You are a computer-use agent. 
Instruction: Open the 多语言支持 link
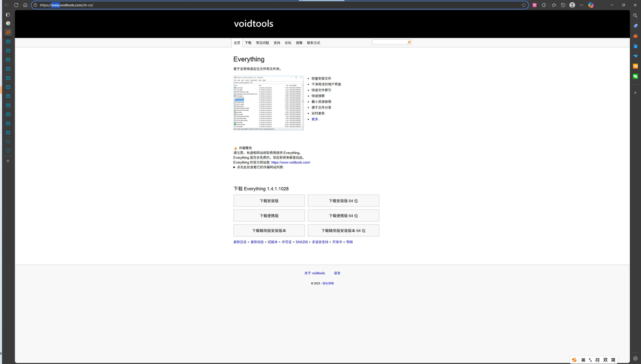(x=320, y=242)
